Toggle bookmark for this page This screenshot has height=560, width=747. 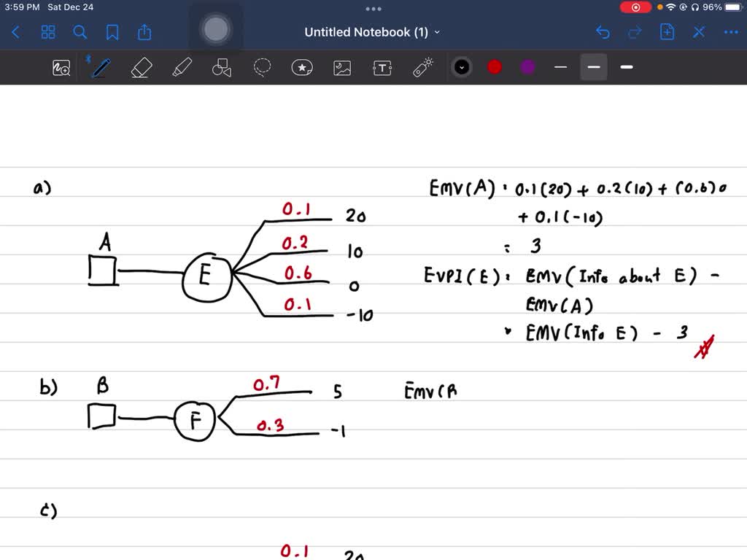pos(112,32)
